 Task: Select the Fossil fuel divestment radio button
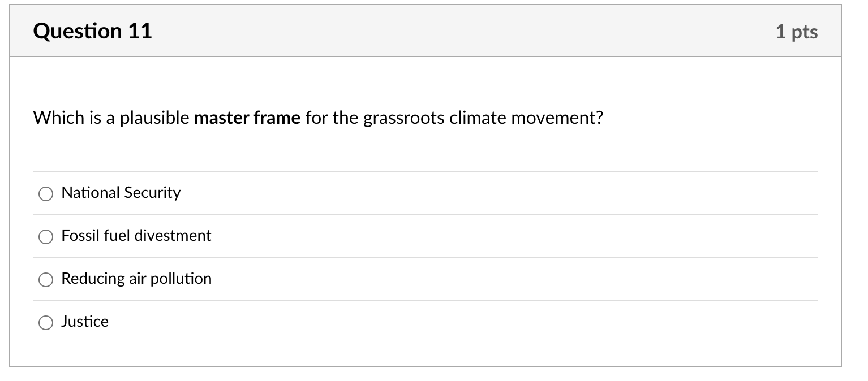coord(46,237)
